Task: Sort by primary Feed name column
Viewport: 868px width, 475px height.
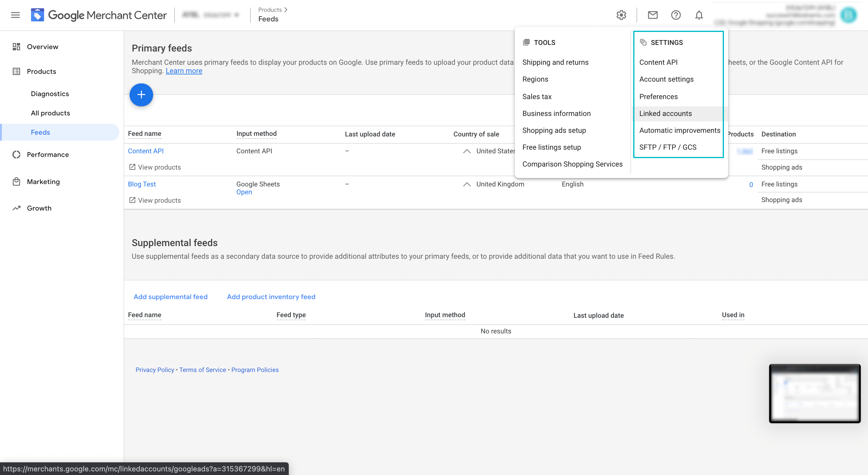Action: (144, 134)
